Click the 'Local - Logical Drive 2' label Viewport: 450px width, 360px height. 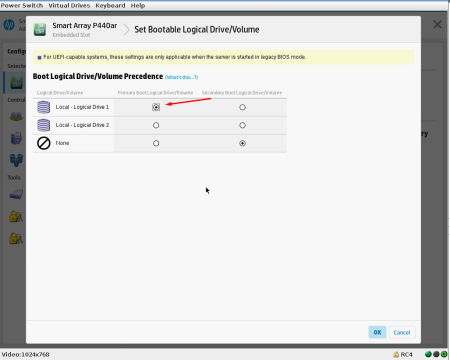click(82, 125)
